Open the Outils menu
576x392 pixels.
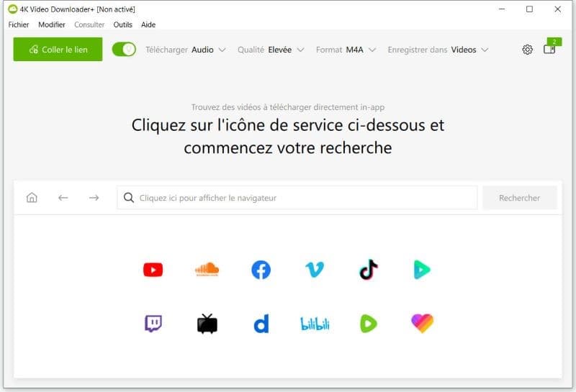(123, 24)
